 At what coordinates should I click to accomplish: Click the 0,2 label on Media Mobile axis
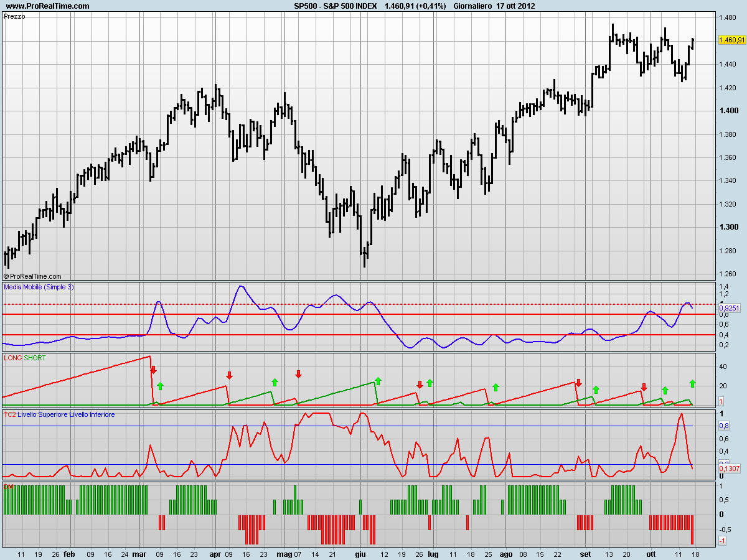(x=723, y=345)
